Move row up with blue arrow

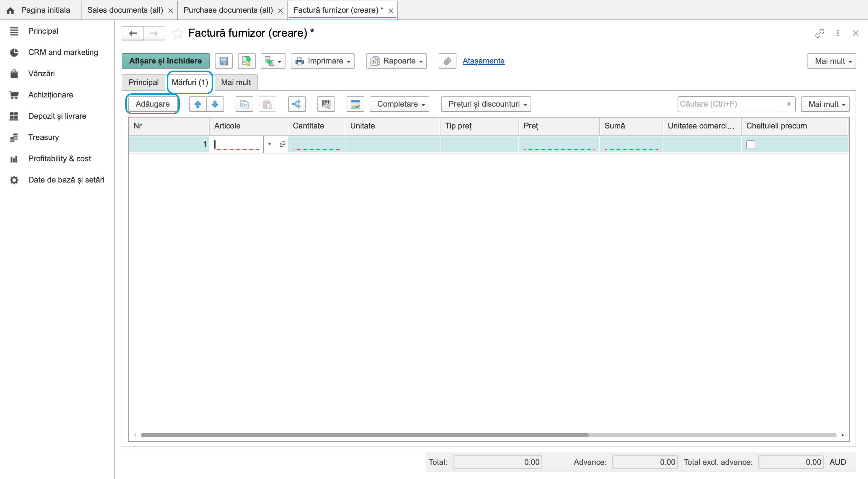pyautogui.click(x=198, y=104)
